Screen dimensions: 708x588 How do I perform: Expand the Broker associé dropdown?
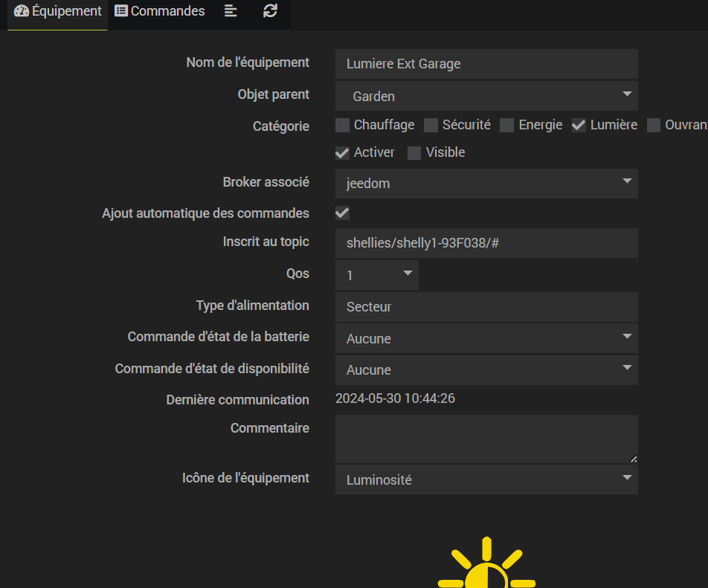486,184
